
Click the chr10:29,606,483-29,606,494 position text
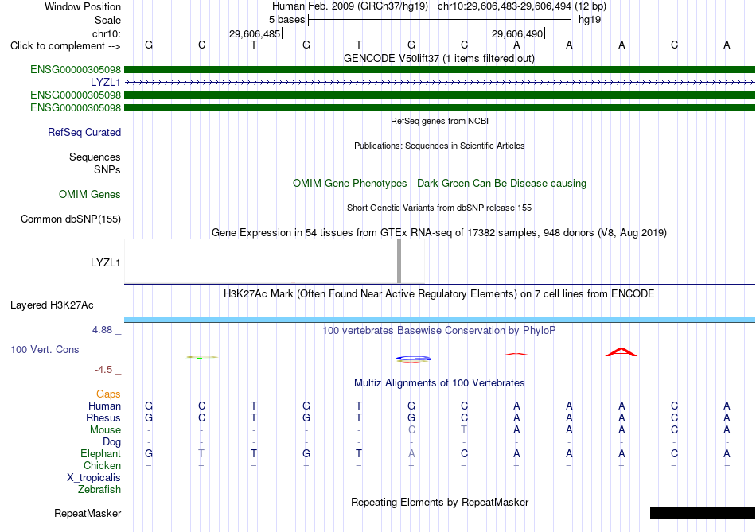[x=505, y=6]
